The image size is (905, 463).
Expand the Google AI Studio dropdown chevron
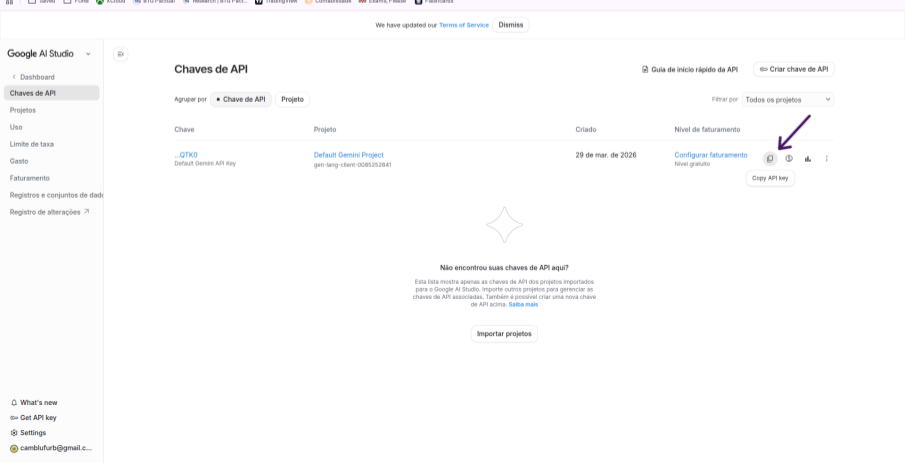(x=88, y=54)
